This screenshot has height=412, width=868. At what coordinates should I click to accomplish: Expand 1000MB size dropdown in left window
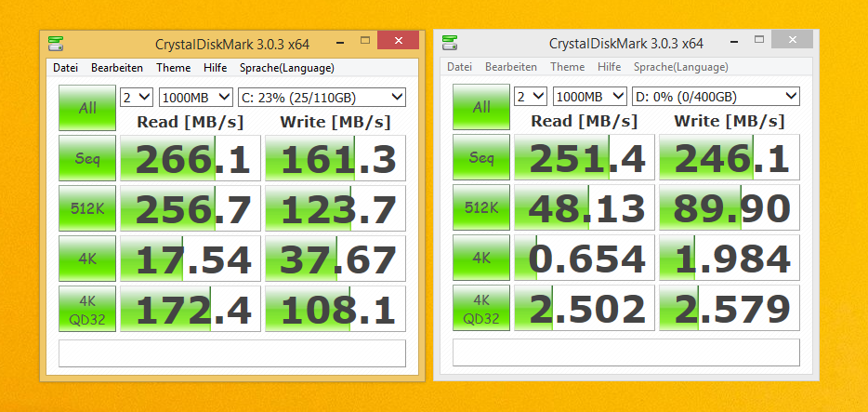click(196, 98)
